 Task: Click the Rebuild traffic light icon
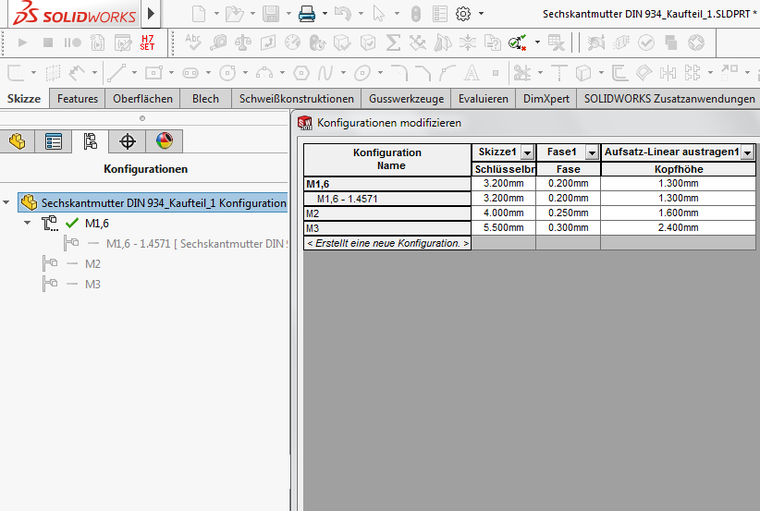click(416, 14)
